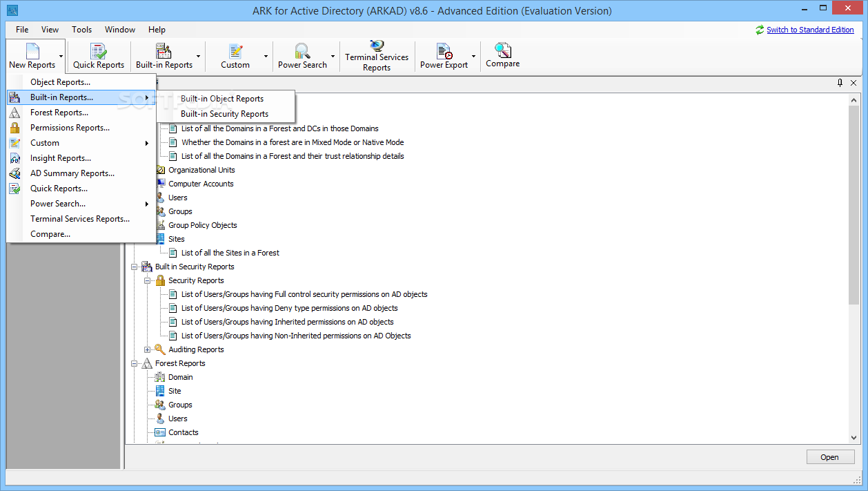Click the scrollbar down arrow in tree panel
Viewport: 868px width, 491px height.
click(x=854, y=438)
